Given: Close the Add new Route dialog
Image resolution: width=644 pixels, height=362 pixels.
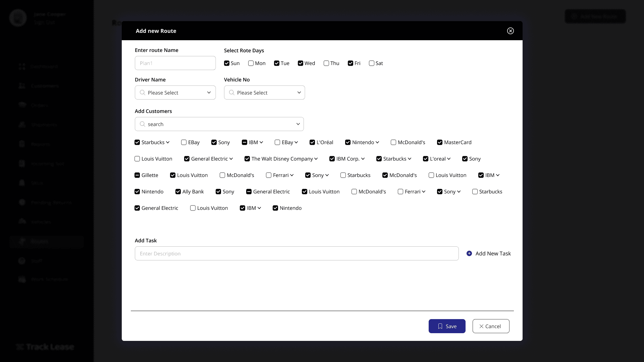Looking at the screenshot, I should [510, 31].
